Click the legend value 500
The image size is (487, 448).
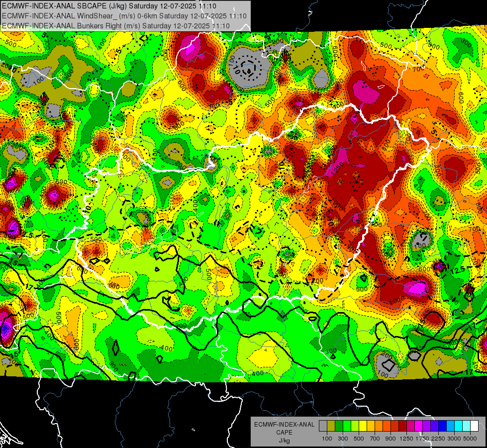[x=359, y=439]
